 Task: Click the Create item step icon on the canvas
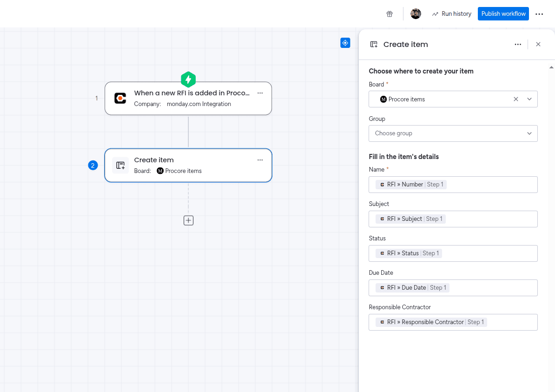pos(120,166)
